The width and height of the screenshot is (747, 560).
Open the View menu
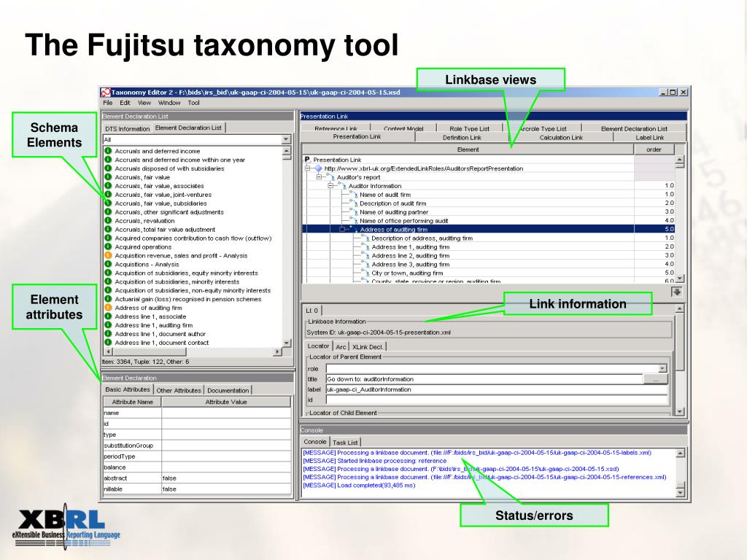144,103
